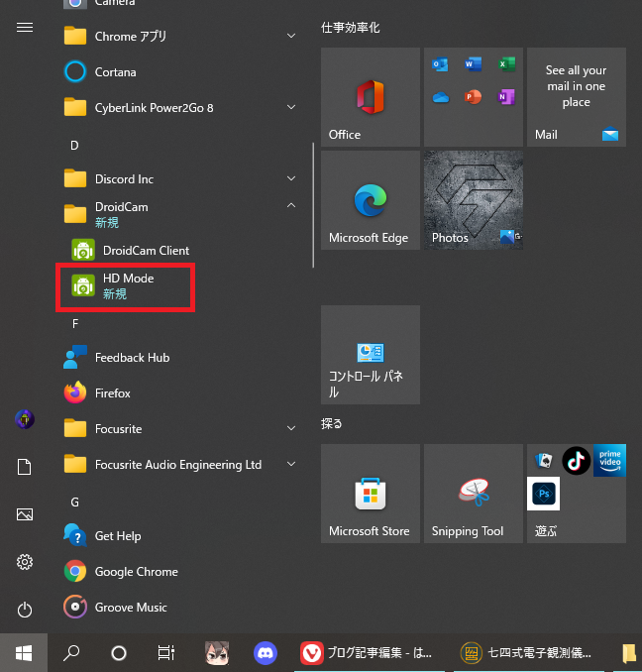Open the Cortana app entry

179,71
